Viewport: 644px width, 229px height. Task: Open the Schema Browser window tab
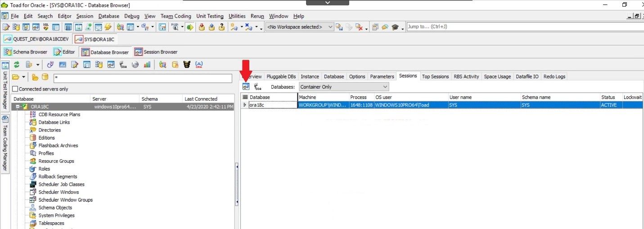click(26, 52)
